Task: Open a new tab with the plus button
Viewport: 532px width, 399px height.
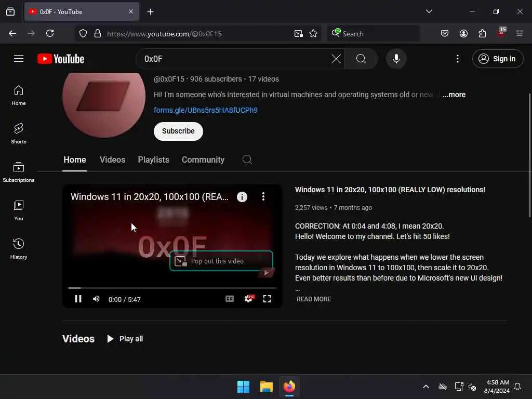Action: pyautogui.click(x=150, y=12)
